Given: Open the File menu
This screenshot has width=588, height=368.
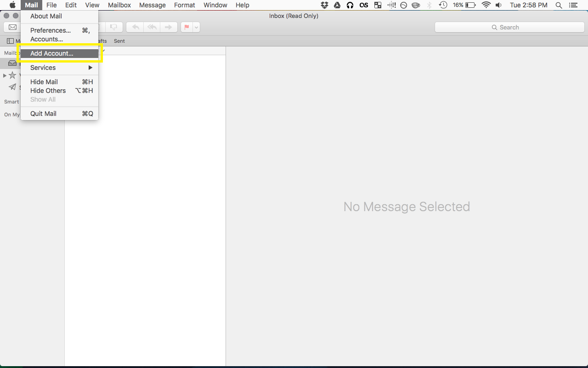Looking at the screenshot, I should click(x=51, y=5).
